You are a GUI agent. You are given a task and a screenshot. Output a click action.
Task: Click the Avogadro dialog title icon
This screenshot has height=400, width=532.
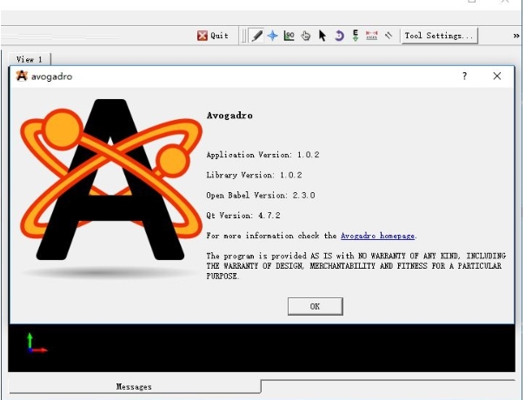[22, 76]
